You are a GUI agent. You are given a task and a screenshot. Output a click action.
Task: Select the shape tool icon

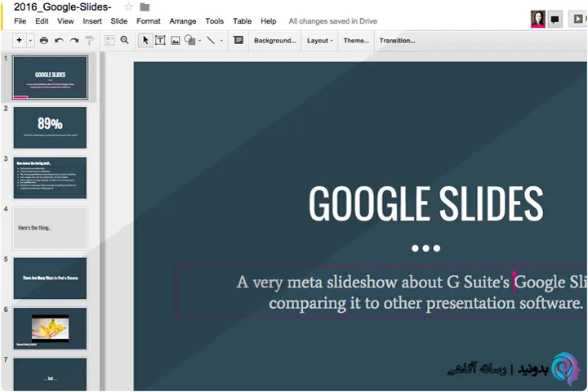(x=190, y=40)
